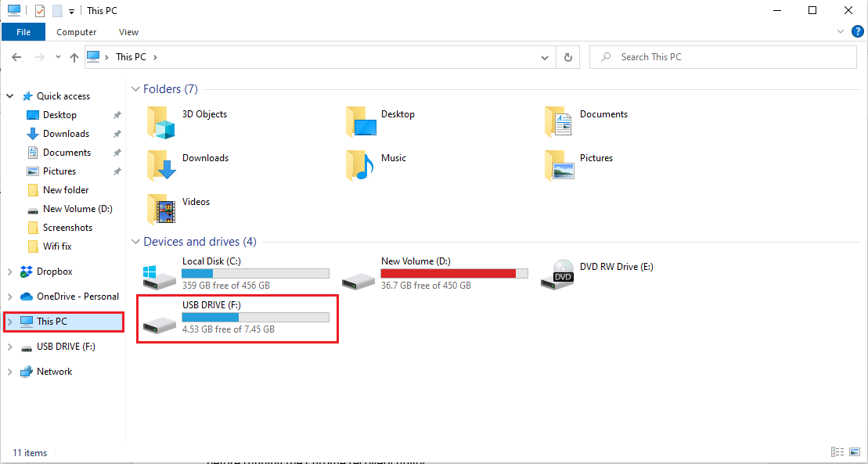The width and height of the screenshot is (868, 464).
Task: Collapse the Devices and drives (4) group
Action: coord(135,242)
